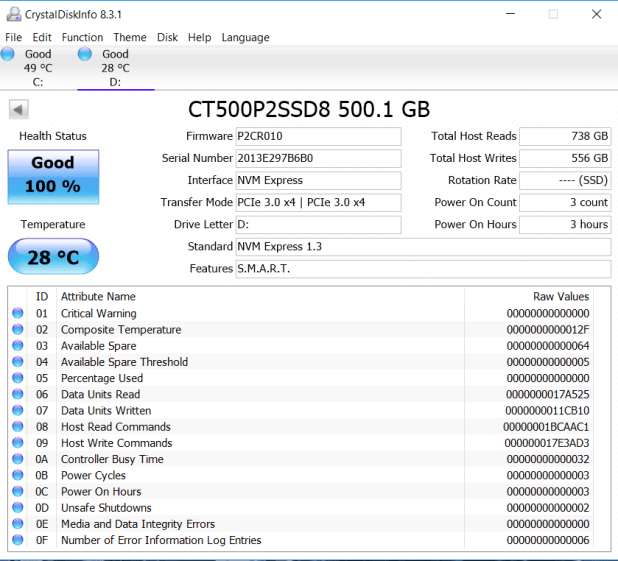Open the Edit menu
Image resolution: width=618 pixels, height=561 pixels.
tap(42, 37)
